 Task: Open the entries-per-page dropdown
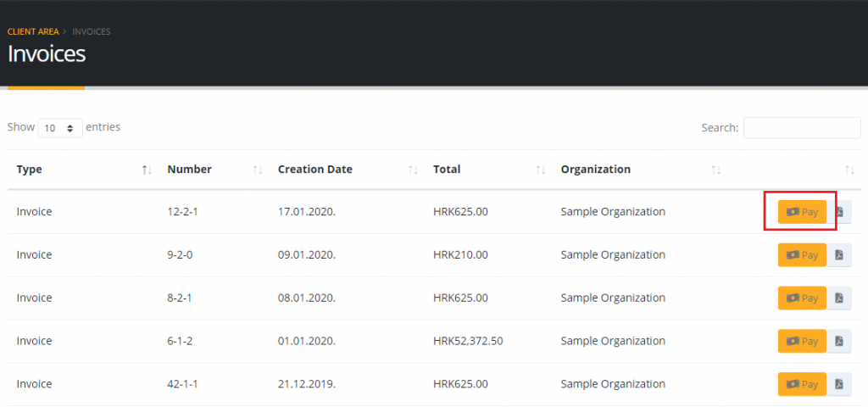tap(59, 128)
